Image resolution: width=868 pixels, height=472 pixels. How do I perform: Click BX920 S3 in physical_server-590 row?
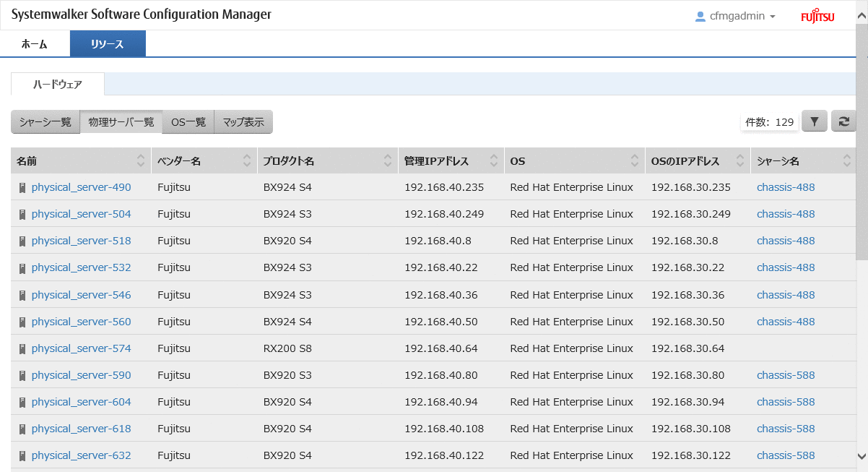(x=287, y=375)
